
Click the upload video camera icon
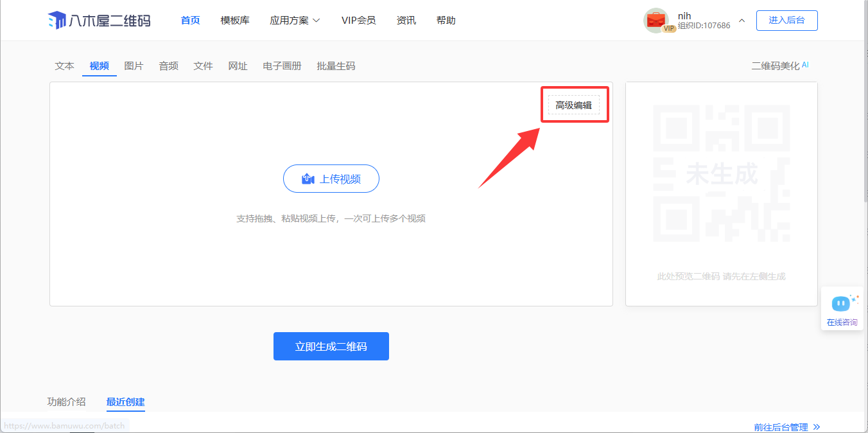click(308, 179)
